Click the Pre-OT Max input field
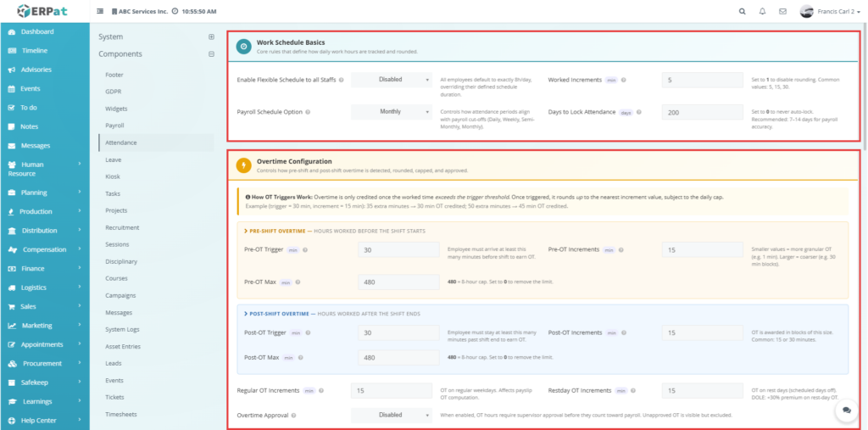Screen dimensions: 868x430 click(396, 282)
